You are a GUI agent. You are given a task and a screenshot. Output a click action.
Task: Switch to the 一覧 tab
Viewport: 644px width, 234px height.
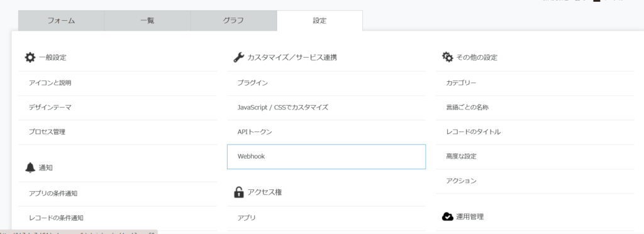point(147,21)
